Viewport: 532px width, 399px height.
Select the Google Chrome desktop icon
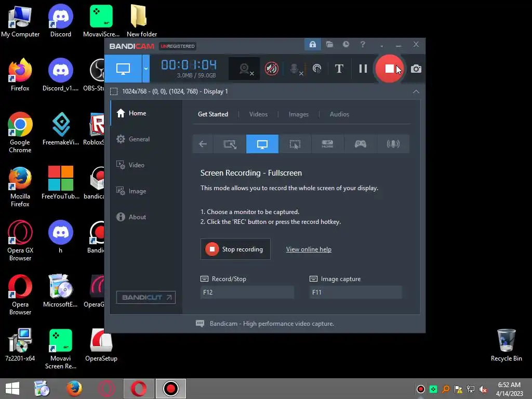pyautogui.click(x=20, y=132)
